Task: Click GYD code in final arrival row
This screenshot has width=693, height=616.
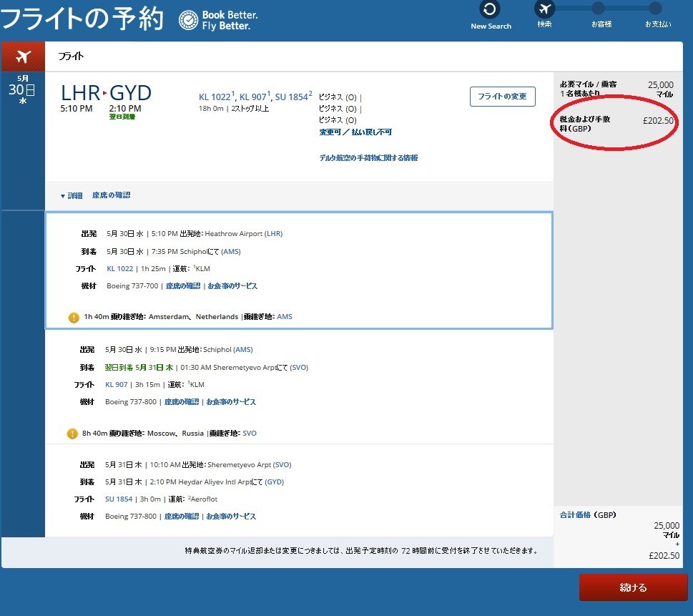Action: pos(275,481)
